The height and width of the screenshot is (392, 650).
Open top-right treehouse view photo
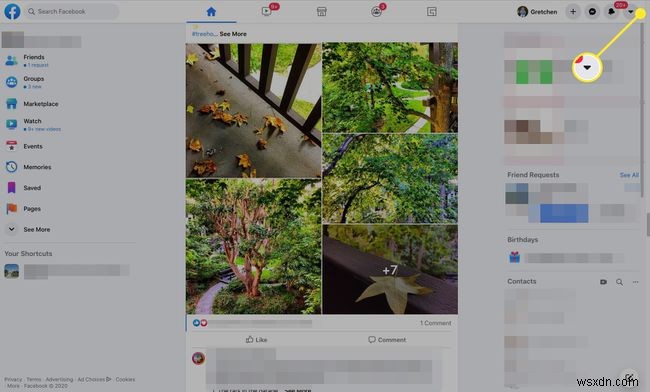tap(390, 87)
